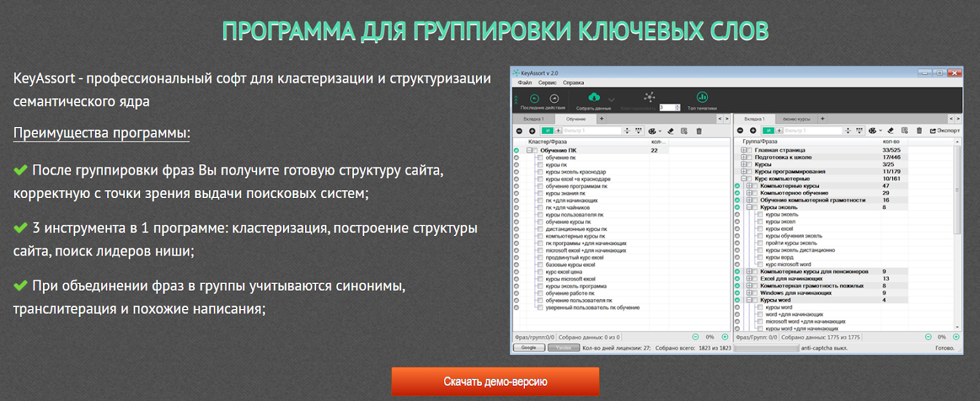Click the eraser icon in left panel toolbar
Screen dimensions: 980x401
pos(671,131)
